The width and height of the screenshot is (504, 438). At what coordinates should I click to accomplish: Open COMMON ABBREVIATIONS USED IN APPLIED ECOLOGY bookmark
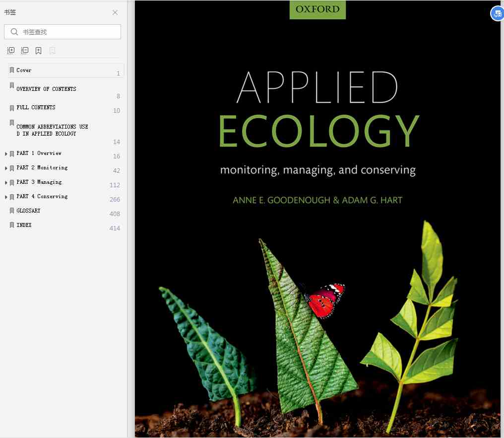pyautogui.click(x=53, y=130)
